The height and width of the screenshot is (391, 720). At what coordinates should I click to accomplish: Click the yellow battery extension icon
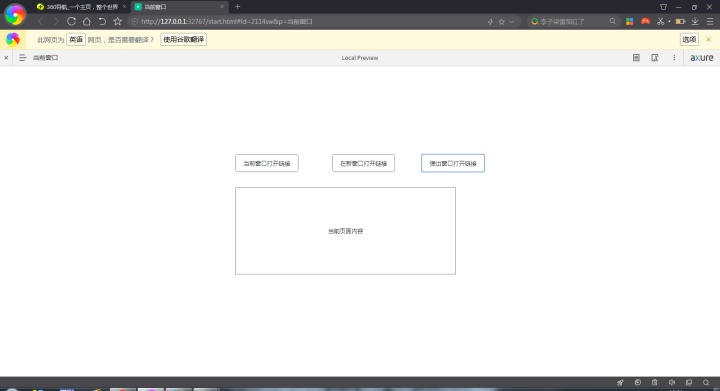[680, 22]
